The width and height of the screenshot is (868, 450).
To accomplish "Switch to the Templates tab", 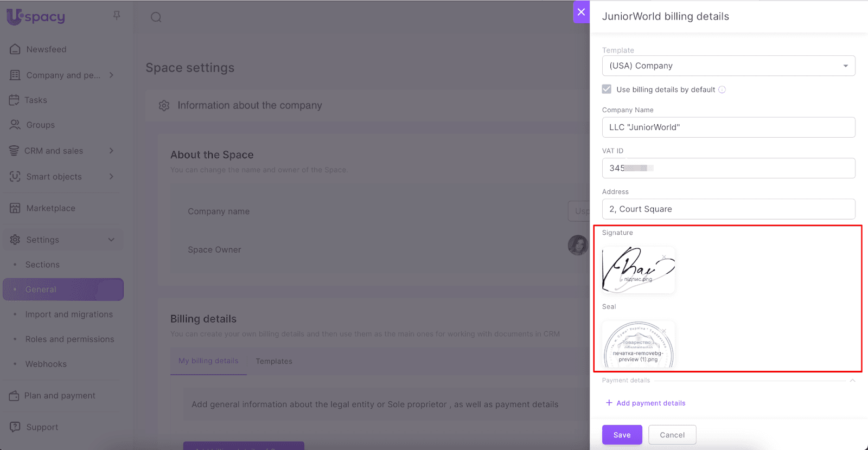I will pos(274,362).
